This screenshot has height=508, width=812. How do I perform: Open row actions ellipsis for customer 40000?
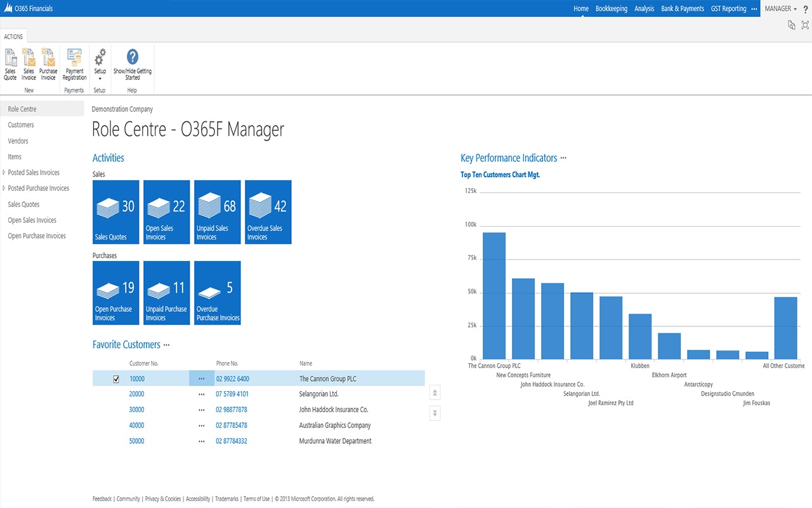[202, 425]
